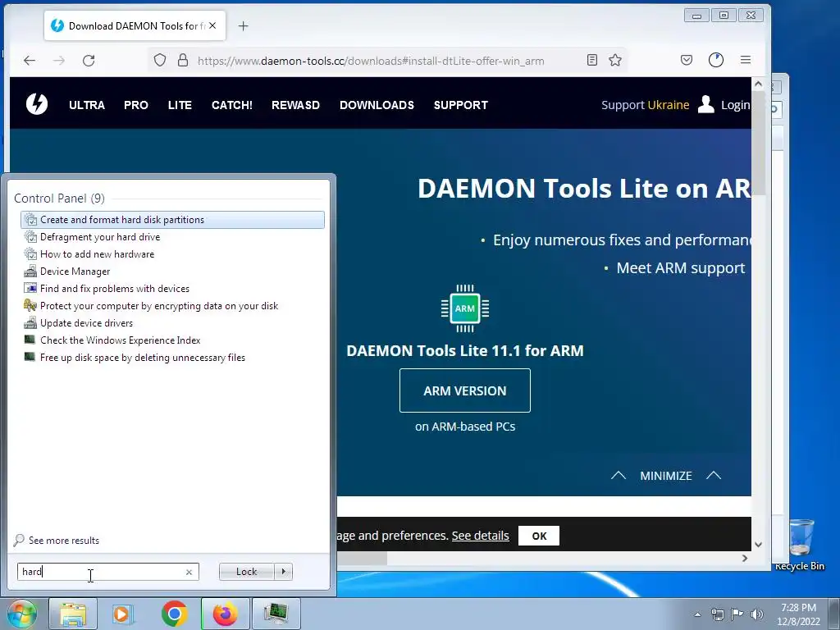Clear the start menu search box
This screenshot has height=630, width=840.
coord(189,572)
